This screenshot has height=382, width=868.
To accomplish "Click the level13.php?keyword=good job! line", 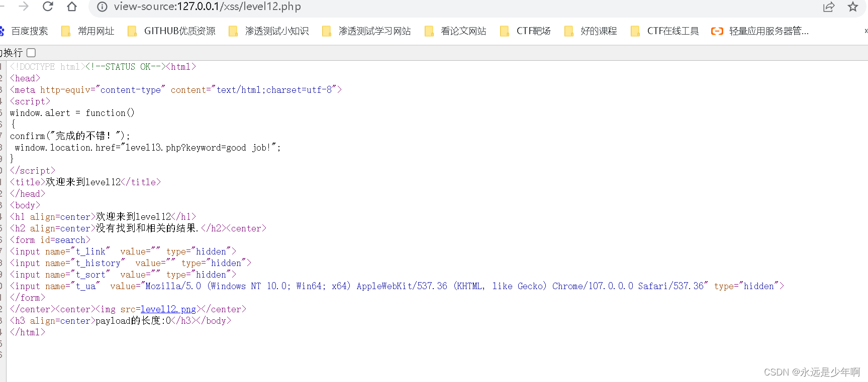I will pos(148,148).
